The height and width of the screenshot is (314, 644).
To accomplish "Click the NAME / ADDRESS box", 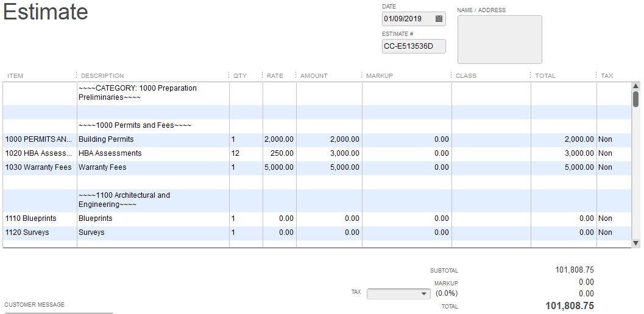I will click(500, 40).
